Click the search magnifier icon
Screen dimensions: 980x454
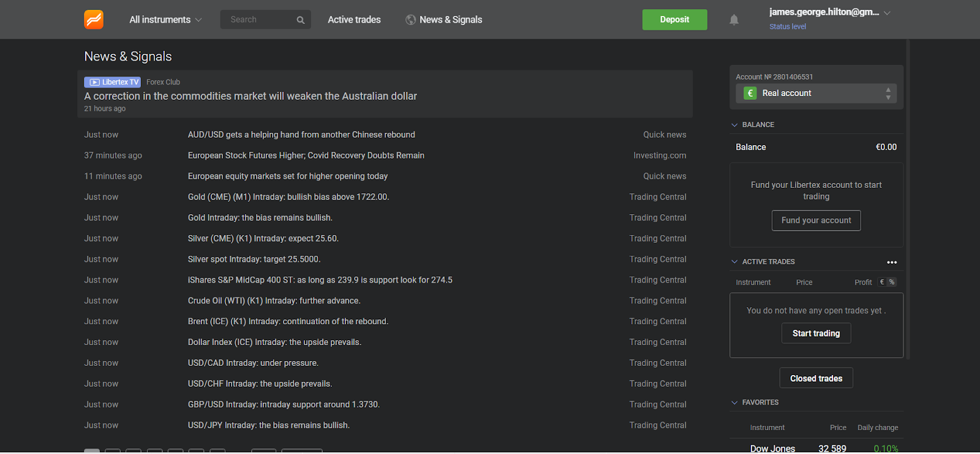point(300,20)
